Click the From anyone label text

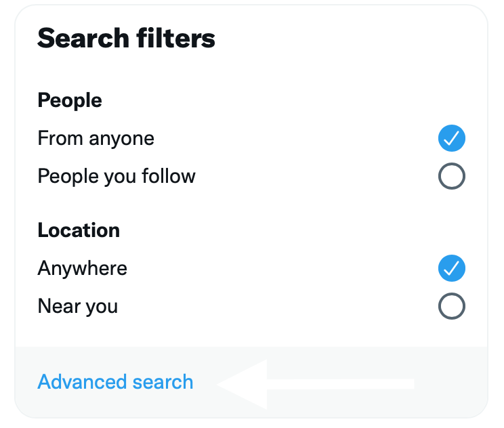(x=96, y=139)
